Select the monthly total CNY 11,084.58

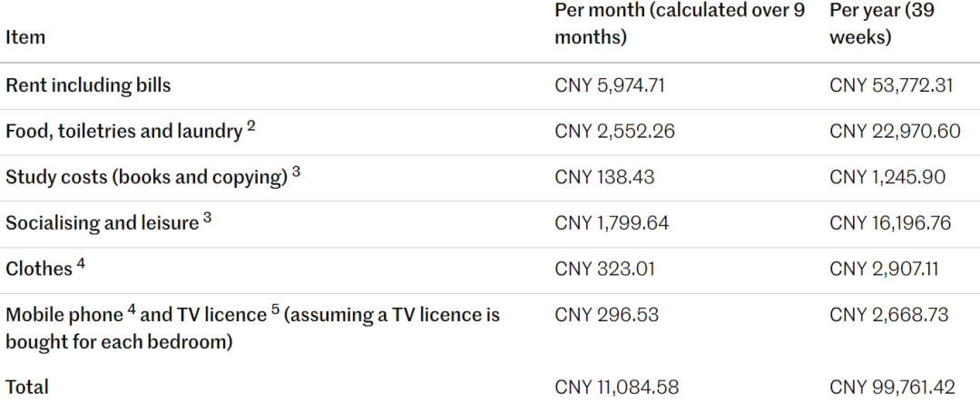[616, 388]
